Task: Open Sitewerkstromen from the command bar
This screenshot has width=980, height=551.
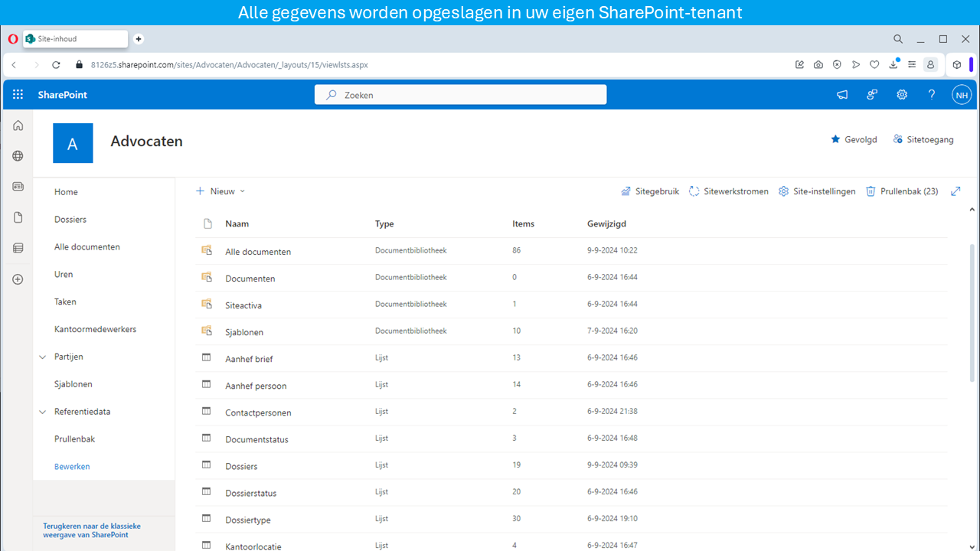Action: [728, 191]
